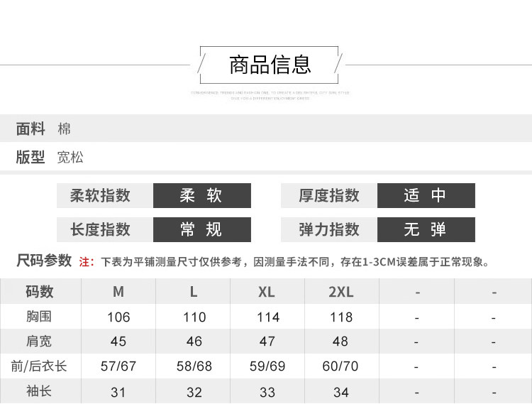This screenshot has height=404, width=532.
Task: Click the 适中 thickness value box
Action: pos(426,195)
